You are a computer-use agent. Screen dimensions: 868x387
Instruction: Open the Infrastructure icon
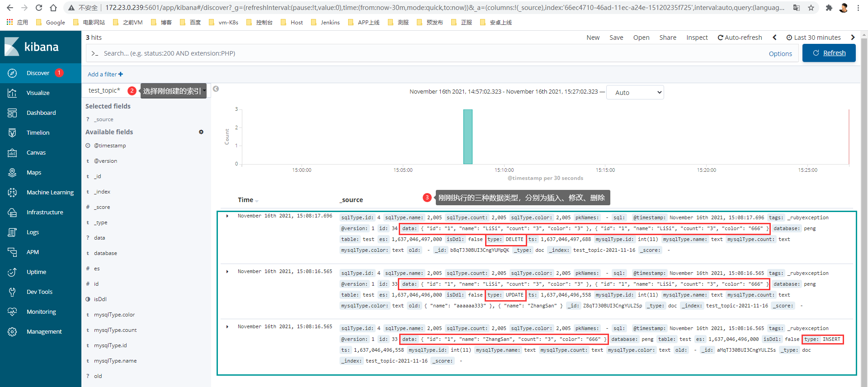(x=12, y=212)
